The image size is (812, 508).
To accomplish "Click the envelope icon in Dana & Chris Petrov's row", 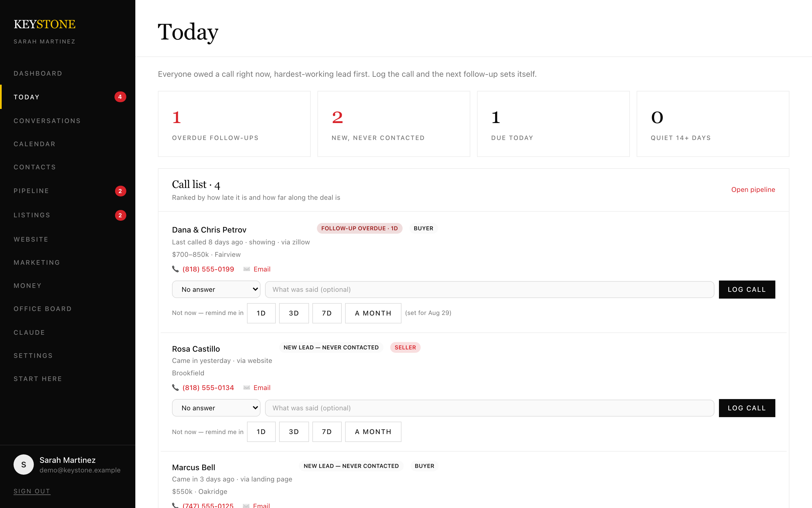I will tap(247, 269).
